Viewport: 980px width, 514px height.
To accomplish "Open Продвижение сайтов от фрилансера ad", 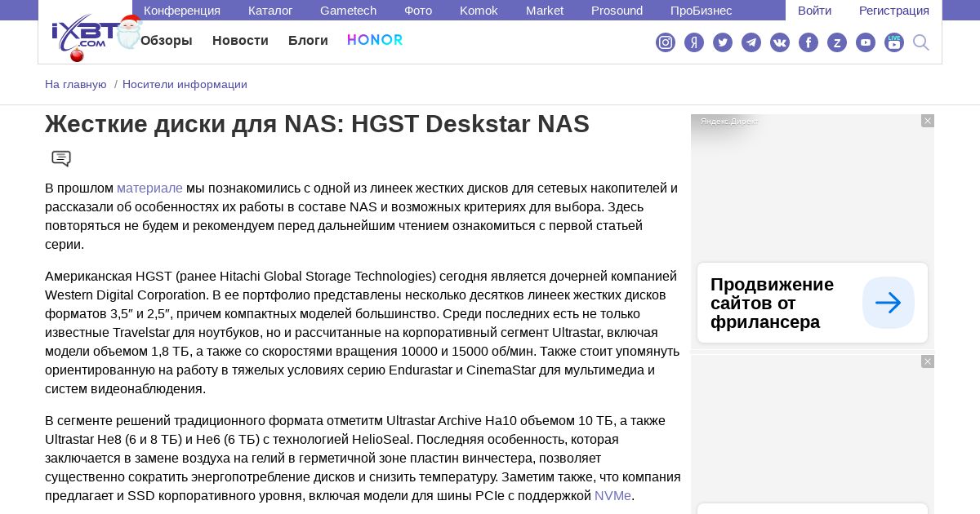I will click(x=772, y=303).
